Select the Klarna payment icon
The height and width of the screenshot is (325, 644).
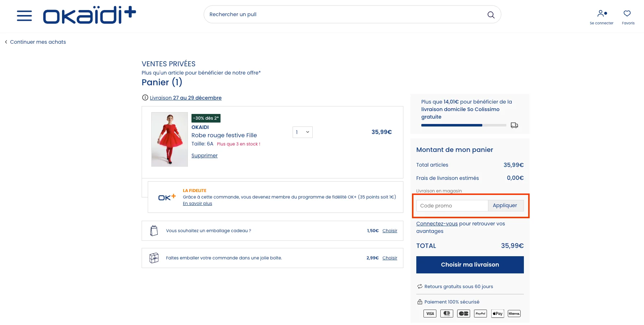[x=514, y=313]
